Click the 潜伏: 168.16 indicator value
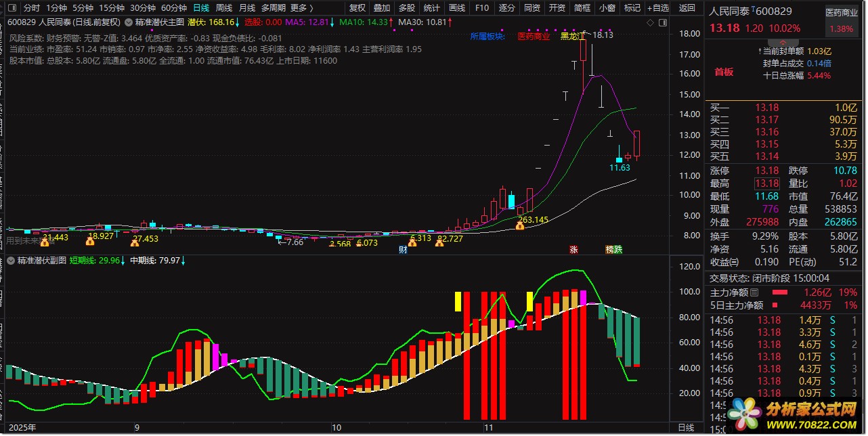868x436 pixels. [211, 22]
